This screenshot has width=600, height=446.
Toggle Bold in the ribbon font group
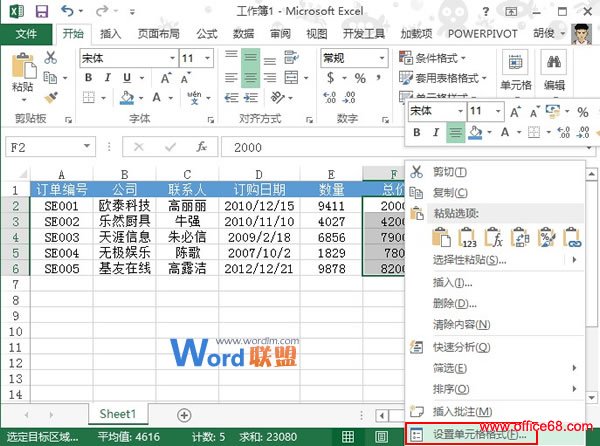[88, 78]
